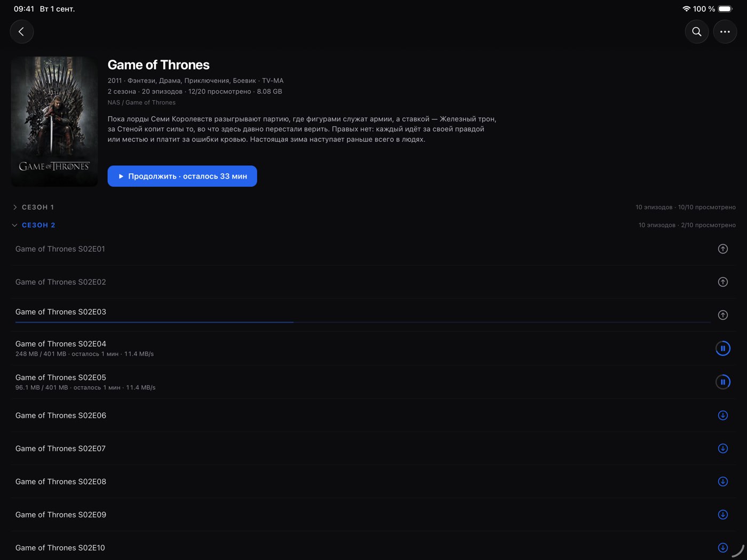Screen dimensions: 747x560
Task: Tap the series description paragraph
Action: [302, 129]
